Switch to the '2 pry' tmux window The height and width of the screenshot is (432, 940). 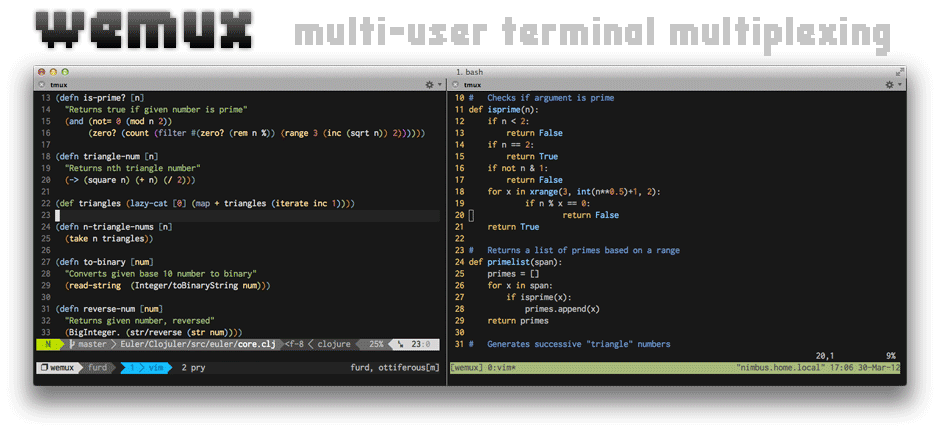(x=193, y=368)
